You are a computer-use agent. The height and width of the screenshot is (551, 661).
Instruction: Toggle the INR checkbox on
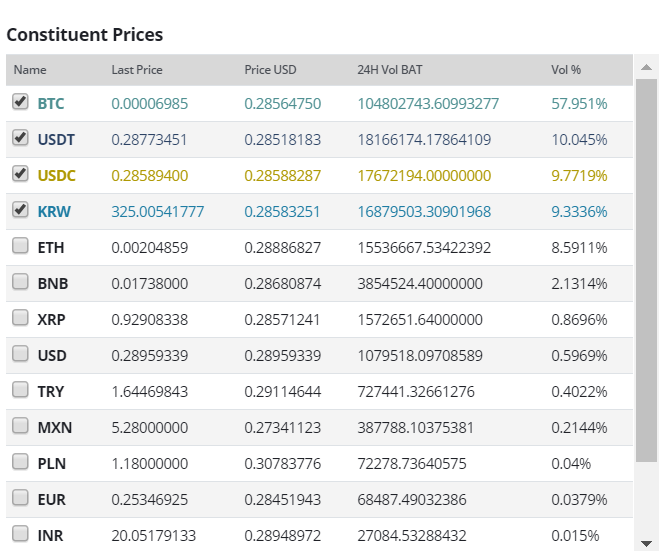(20, 533)
